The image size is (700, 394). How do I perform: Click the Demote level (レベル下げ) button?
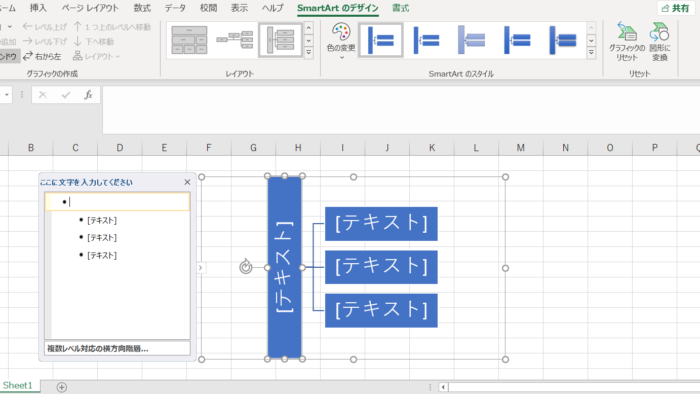click(x=45, y=41)
